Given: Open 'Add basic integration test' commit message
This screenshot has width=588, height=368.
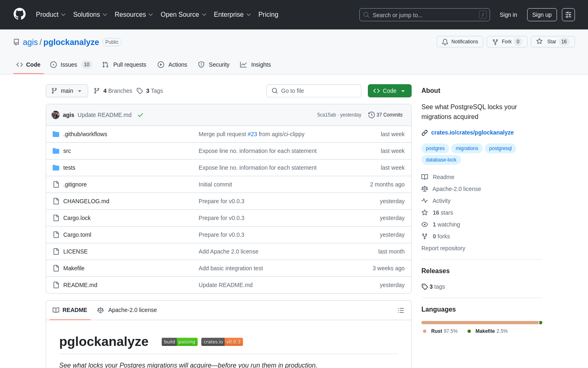Looking at the screenshot, I should (231, 268).
